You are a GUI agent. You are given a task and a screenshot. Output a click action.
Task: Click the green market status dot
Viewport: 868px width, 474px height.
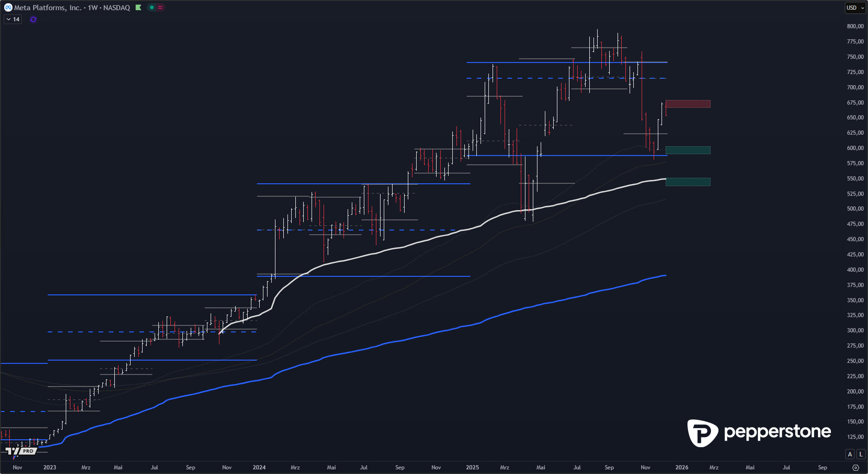(x=151, y=7)
